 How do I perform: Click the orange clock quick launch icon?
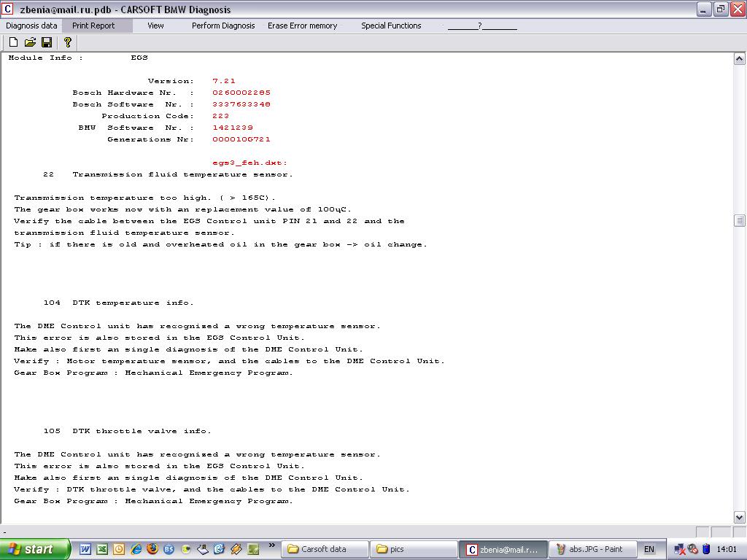tap(119, 549)
